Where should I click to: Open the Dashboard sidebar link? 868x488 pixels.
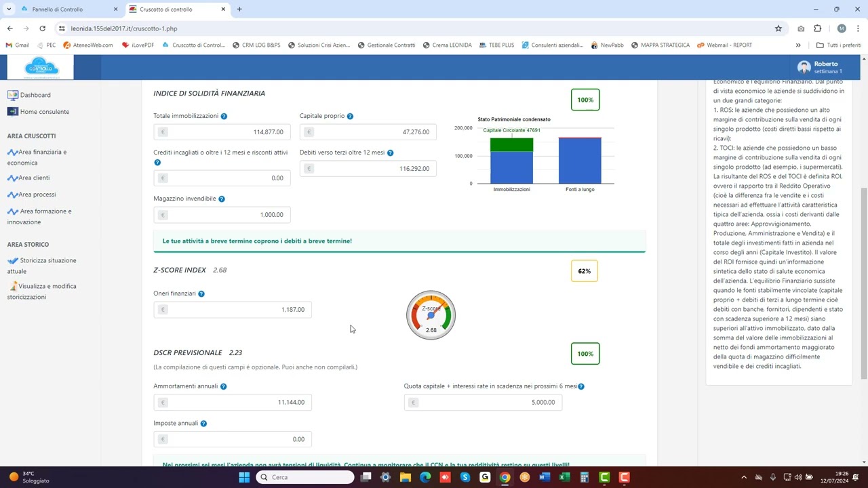pyautogui.click(x=35, y=96)
